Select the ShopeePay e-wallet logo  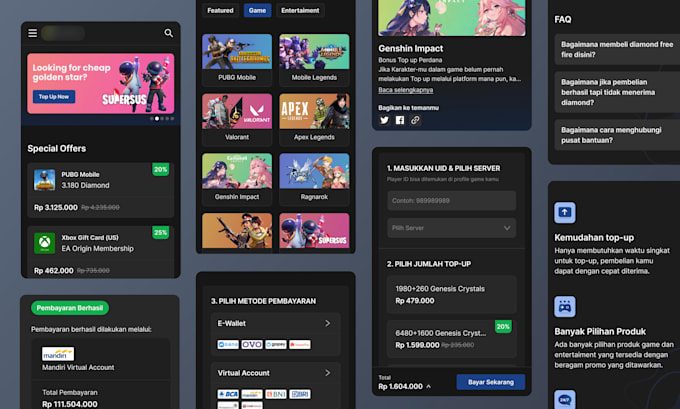(x=300, y=344)
